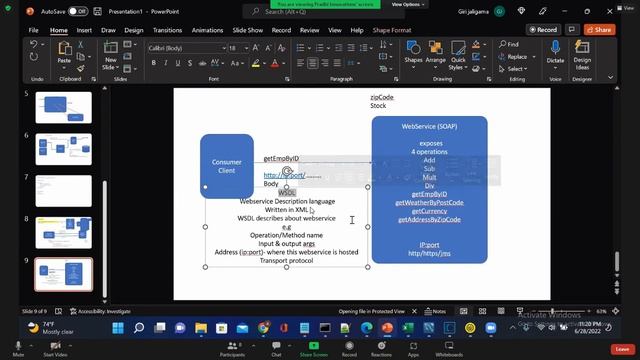The width and height of the screenshot is (640, 360).
Task: Switch to Insert tab
Action: (84, 30)
